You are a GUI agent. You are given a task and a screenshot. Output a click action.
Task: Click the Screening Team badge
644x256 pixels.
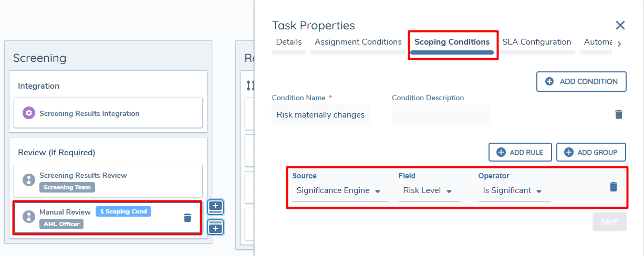67,187
